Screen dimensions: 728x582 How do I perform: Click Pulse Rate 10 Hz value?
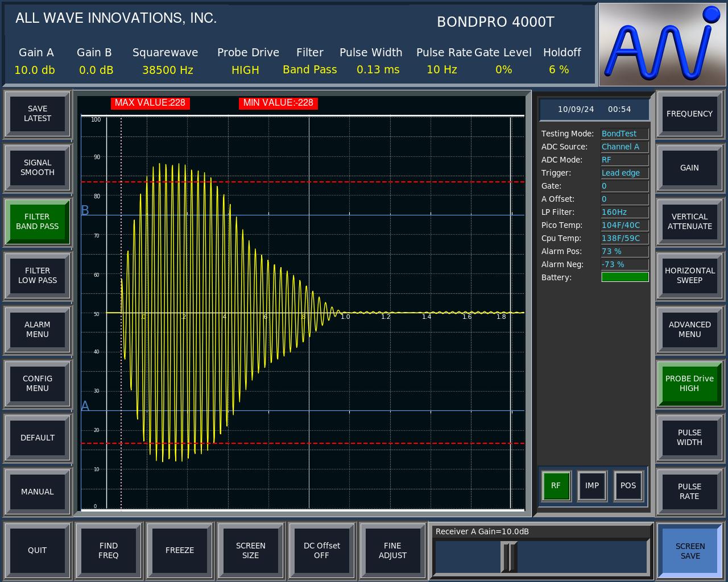click(442, 70)
